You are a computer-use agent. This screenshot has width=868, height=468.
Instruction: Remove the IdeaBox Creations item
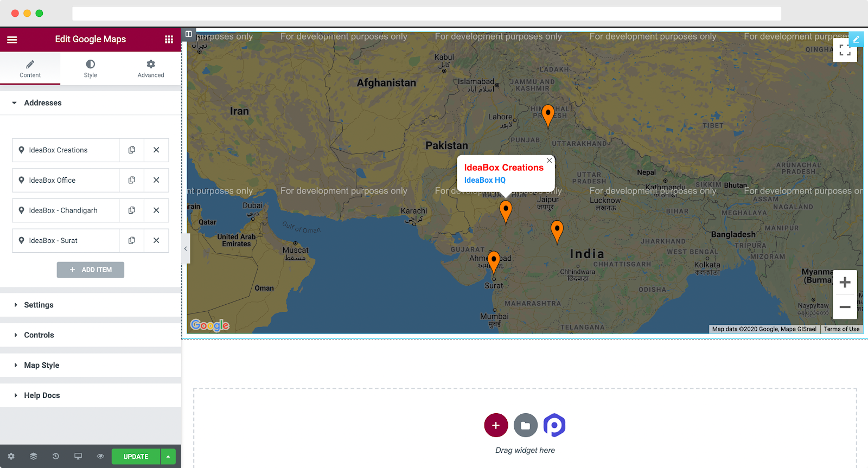pyautogui.click(x=156, y=150)
